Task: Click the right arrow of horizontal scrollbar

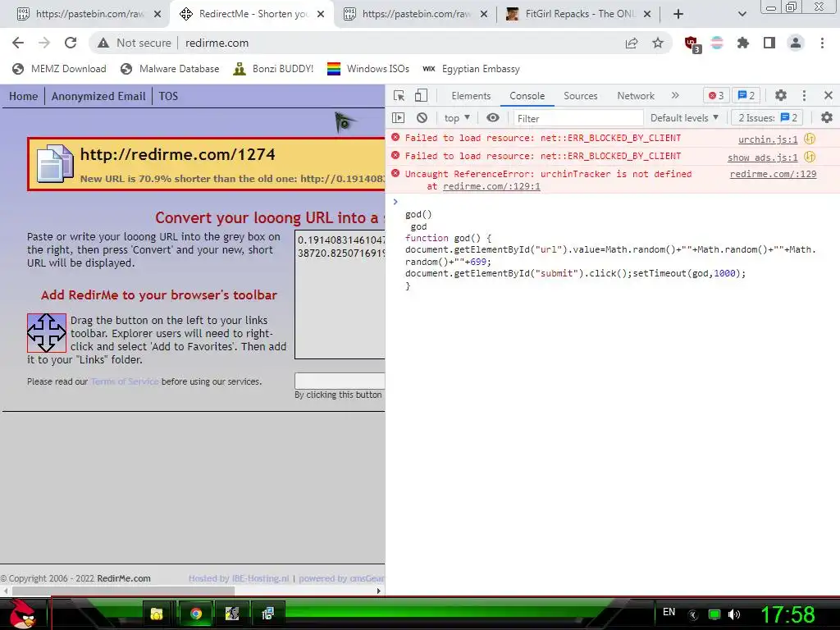Action: [x=379, y=591]
